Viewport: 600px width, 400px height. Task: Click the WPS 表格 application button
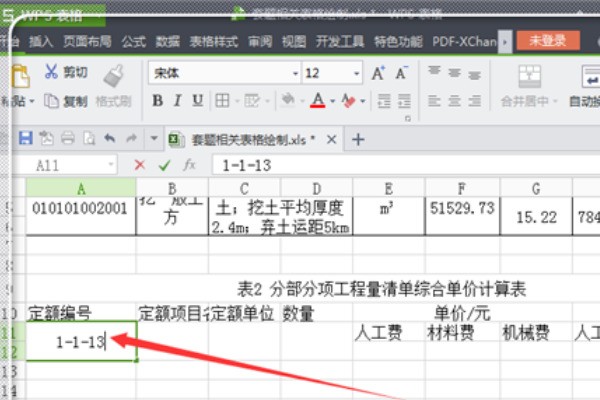click(x=52, y=16)
